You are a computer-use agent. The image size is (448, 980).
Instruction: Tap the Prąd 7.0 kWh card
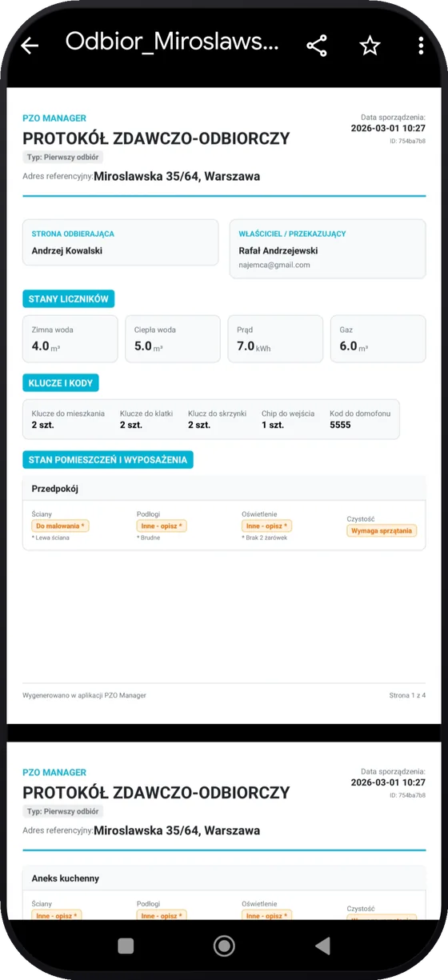[x=275, y=339]
